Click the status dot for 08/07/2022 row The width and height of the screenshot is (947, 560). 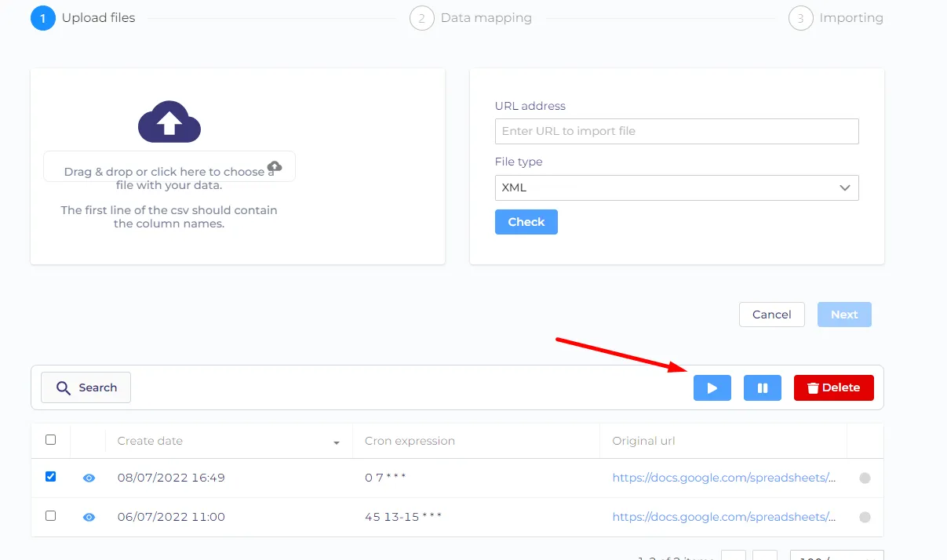pos(865,478)
